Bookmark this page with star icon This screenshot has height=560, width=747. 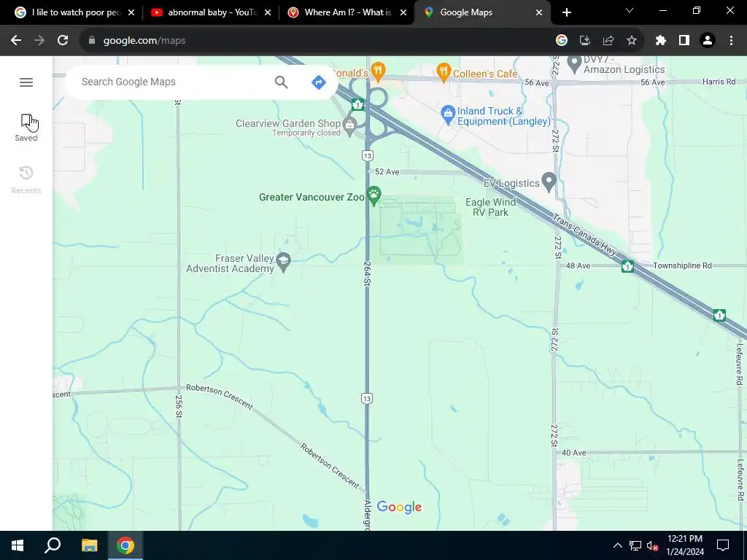pyautogui.click(x=632, y=41)
